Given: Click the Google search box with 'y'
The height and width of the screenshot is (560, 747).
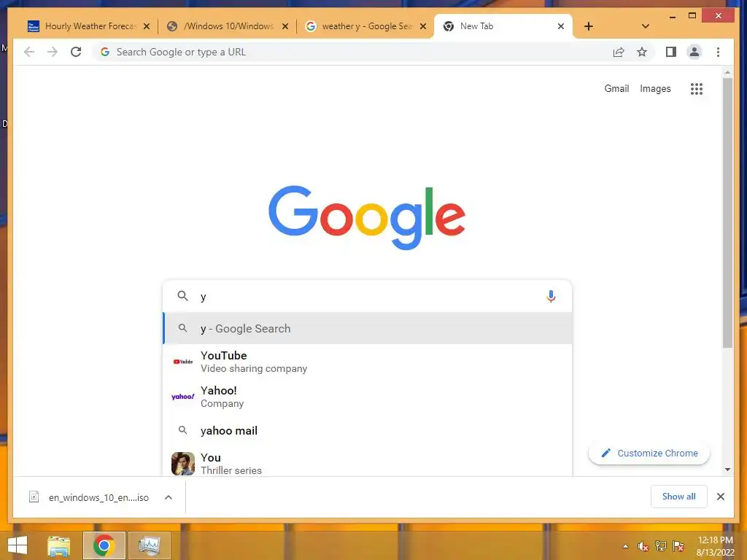Looking at the screenshot, I should click(368, 296).
